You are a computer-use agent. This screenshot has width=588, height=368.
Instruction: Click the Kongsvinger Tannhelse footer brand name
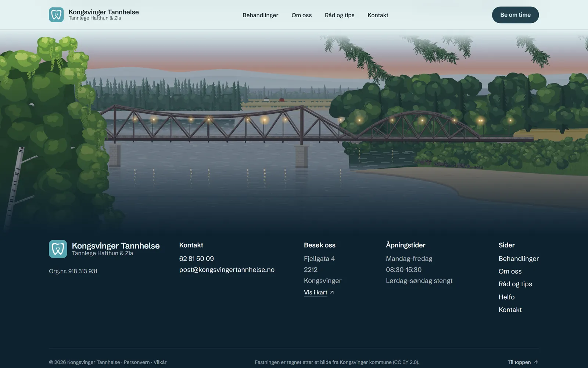[x=116, y=246]
